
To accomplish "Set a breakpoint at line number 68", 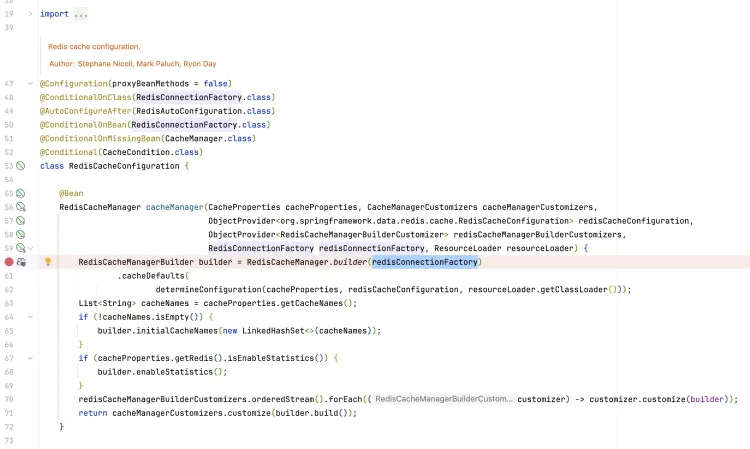I will point(9,371).
